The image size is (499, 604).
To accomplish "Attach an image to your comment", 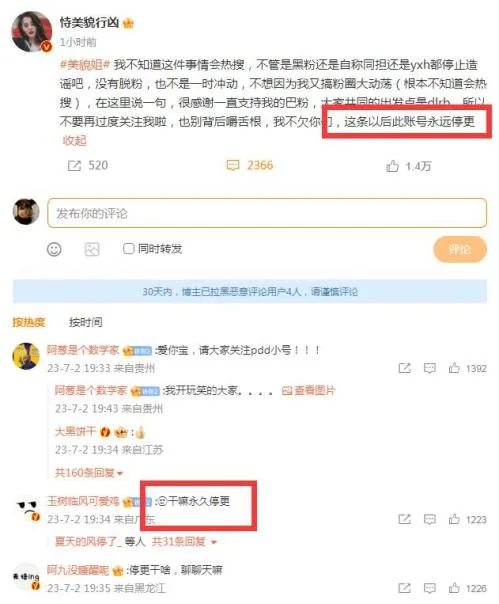I will [x=92, y=249].
